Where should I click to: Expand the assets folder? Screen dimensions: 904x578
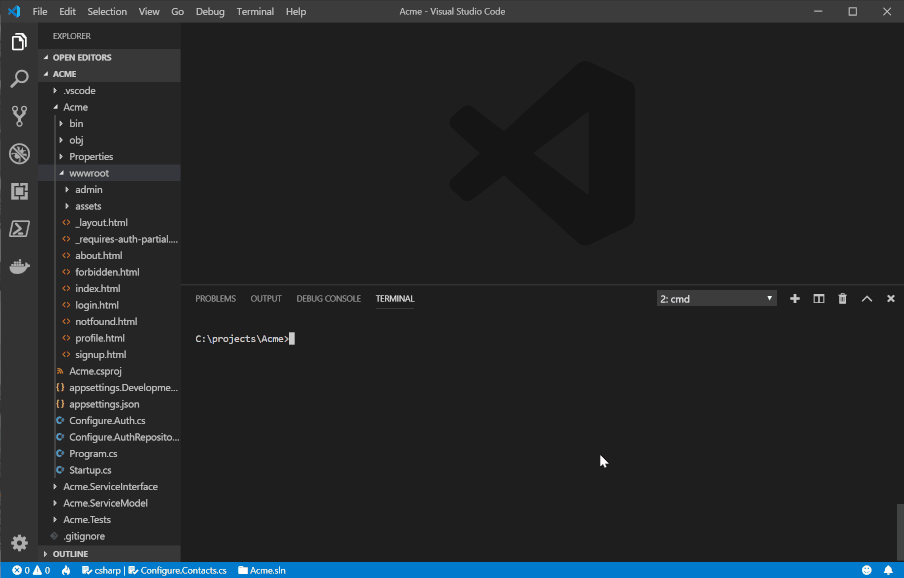click(110, 206)
